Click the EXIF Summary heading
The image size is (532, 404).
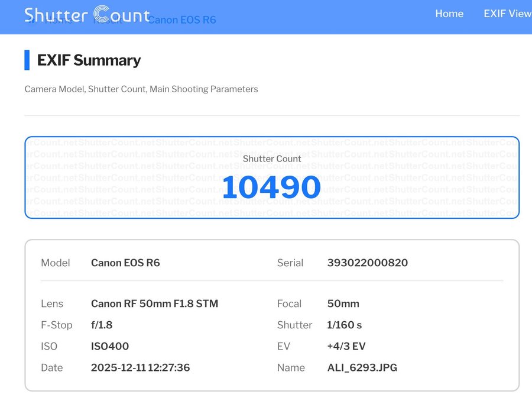coord(89,60)
